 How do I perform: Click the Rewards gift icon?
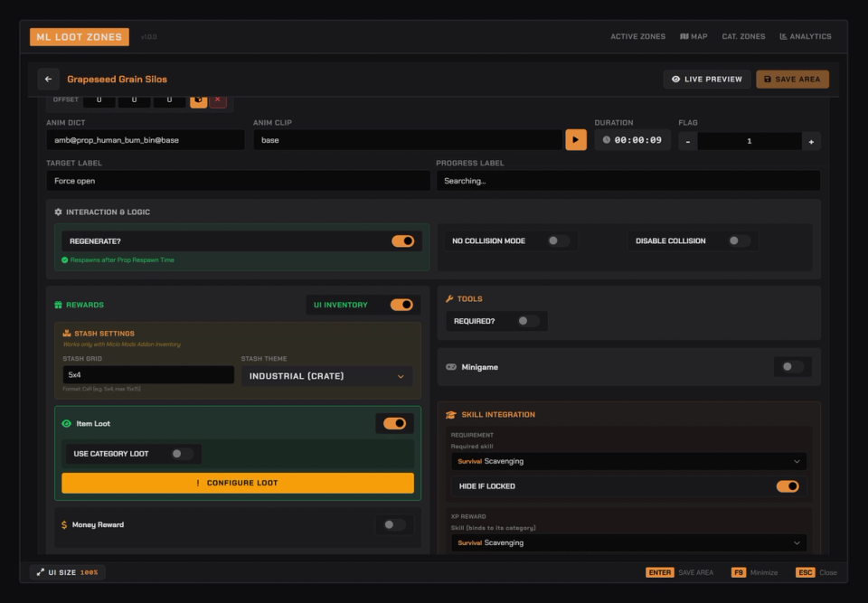pos(58,305)
